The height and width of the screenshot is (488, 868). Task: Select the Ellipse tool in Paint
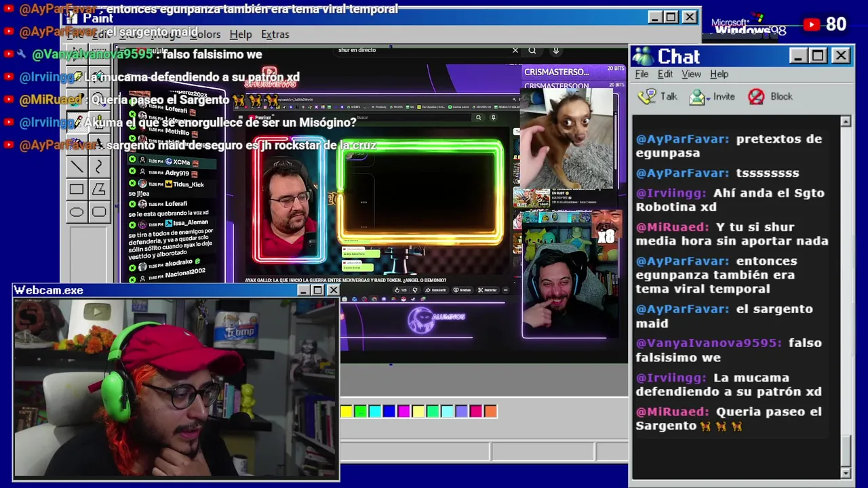click(77, 212)
